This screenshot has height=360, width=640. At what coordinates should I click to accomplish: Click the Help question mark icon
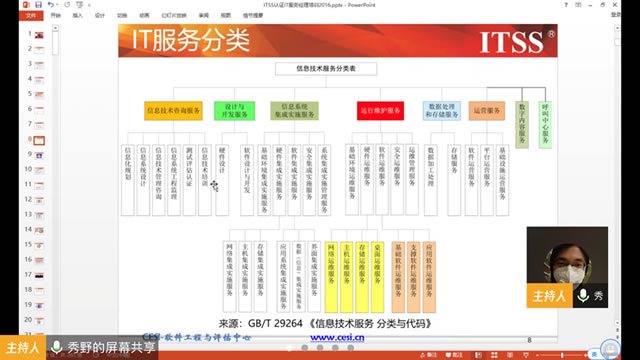tap(566, 5)
